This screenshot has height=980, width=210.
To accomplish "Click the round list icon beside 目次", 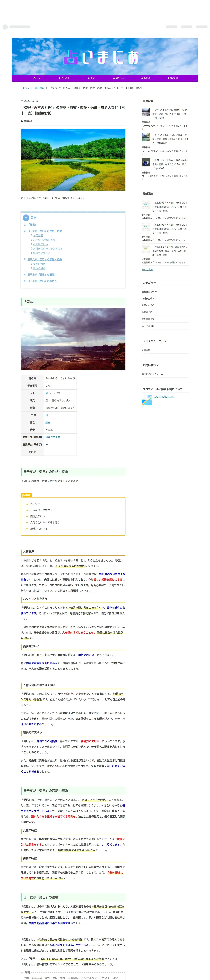I will click(x=26, y=218).
